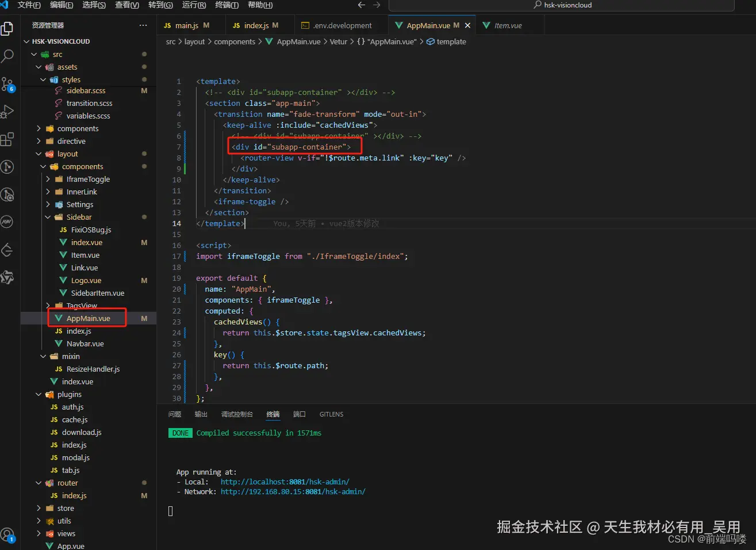Click the hsk-visioncloud command center search box

coord(562,5)
